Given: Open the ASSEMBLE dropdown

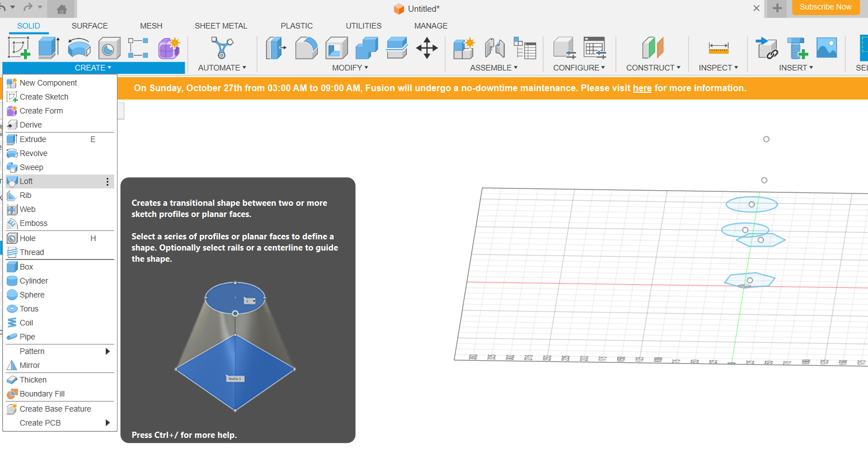Looking at the screenshot, I should click(x=494, y=68).
